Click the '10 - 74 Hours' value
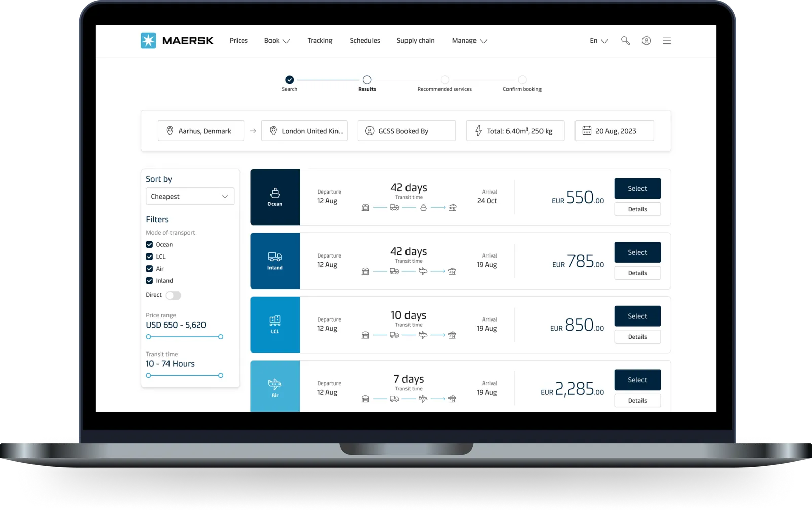Viewport: 812px width, 512px height. [170, 364]
